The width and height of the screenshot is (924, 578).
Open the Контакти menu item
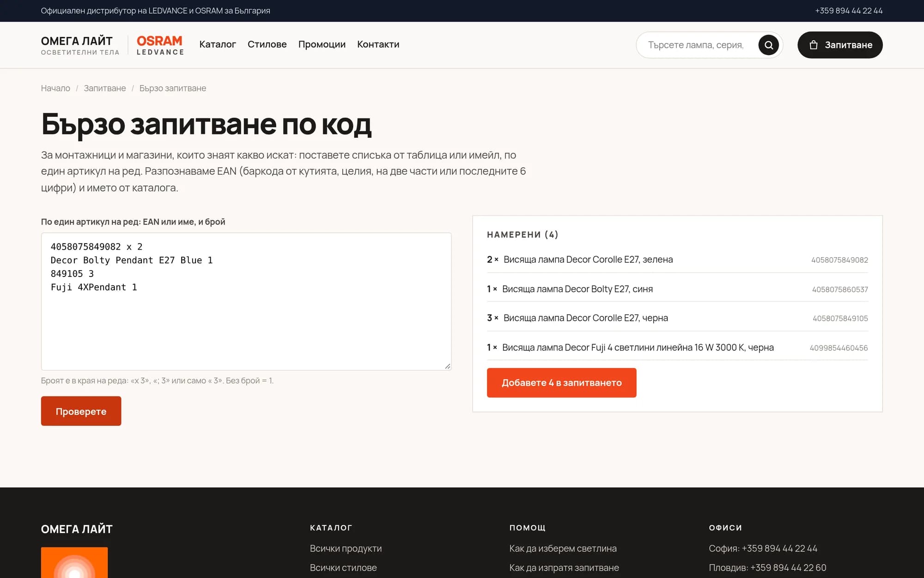[x=378, y=44]
